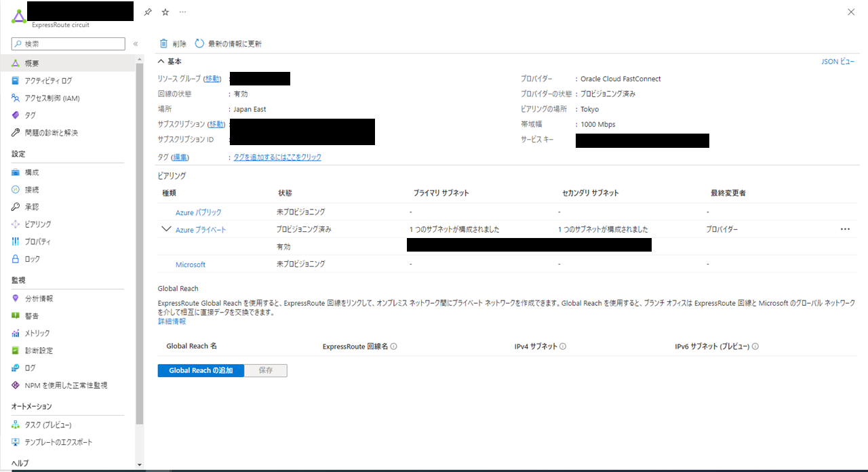Click the Global Reach の追加 button
The image size is (868, 472).
pyautogui.click(x=201, y=371)
